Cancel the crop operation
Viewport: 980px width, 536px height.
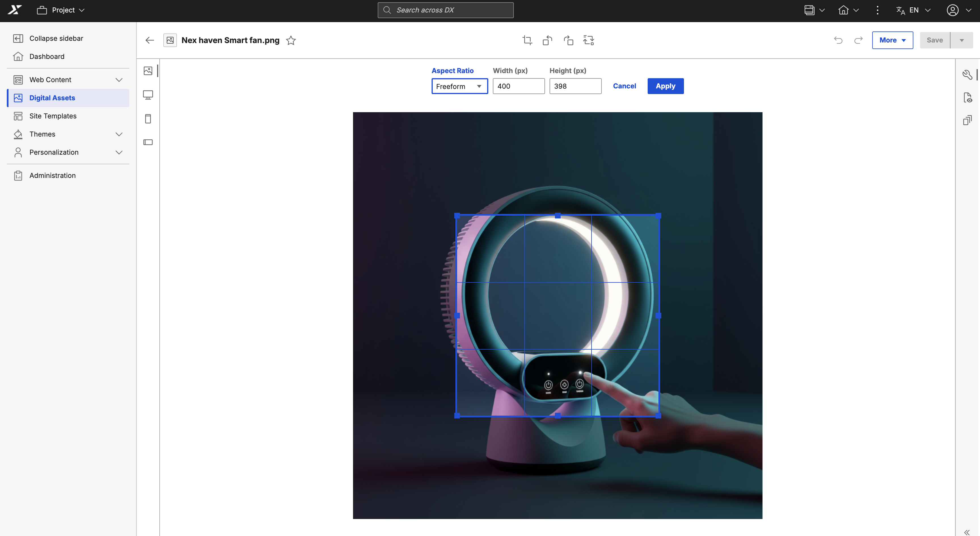(x=624, y=86)
